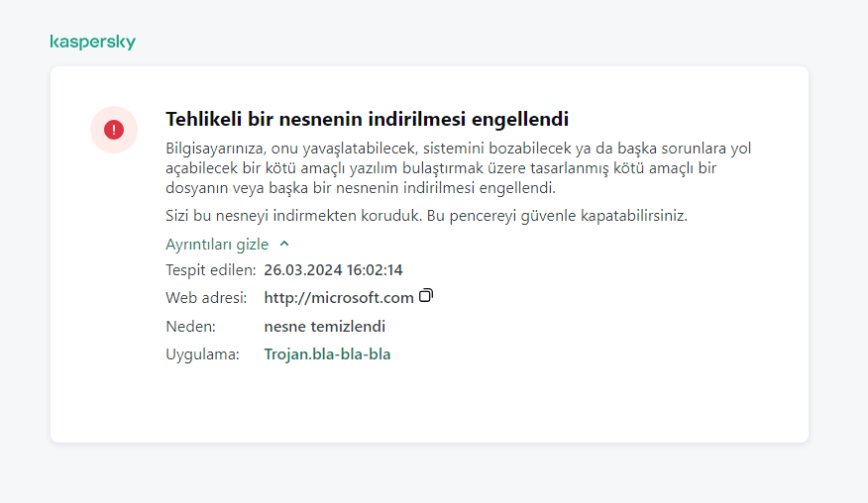Copy the web address with the copy icon
The height and width of the screenshot is (503, 868).
point(426,295)
